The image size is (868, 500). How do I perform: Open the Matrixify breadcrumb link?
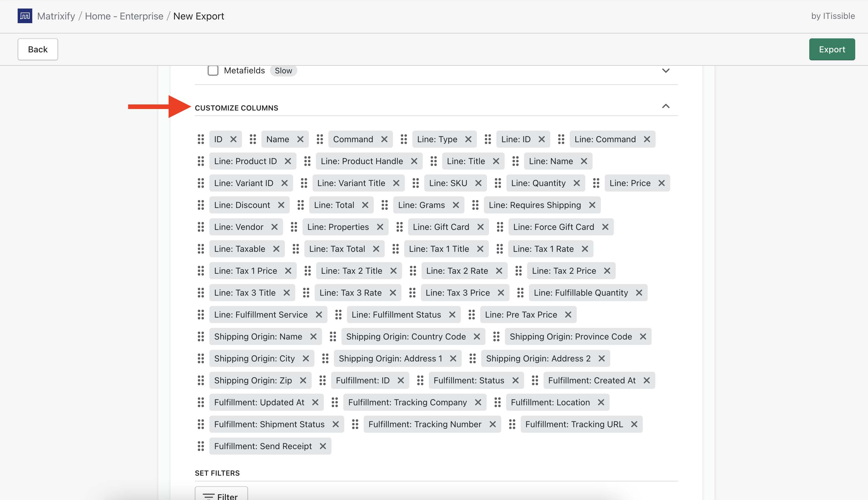tap(56, 16)
